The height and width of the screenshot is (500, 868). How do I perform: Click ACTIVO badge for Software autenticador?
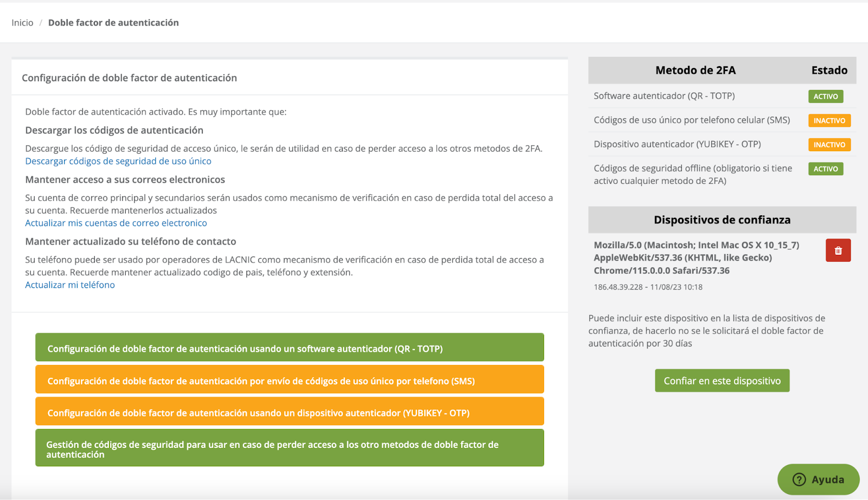pyautogui.click(x=825, y=97)
